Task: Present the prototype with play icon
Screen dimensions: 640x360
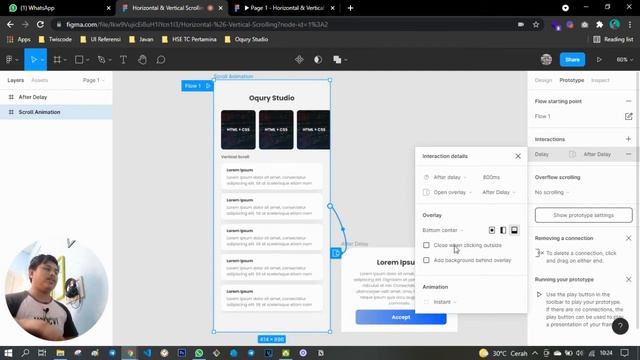Action: click(599, 60)
